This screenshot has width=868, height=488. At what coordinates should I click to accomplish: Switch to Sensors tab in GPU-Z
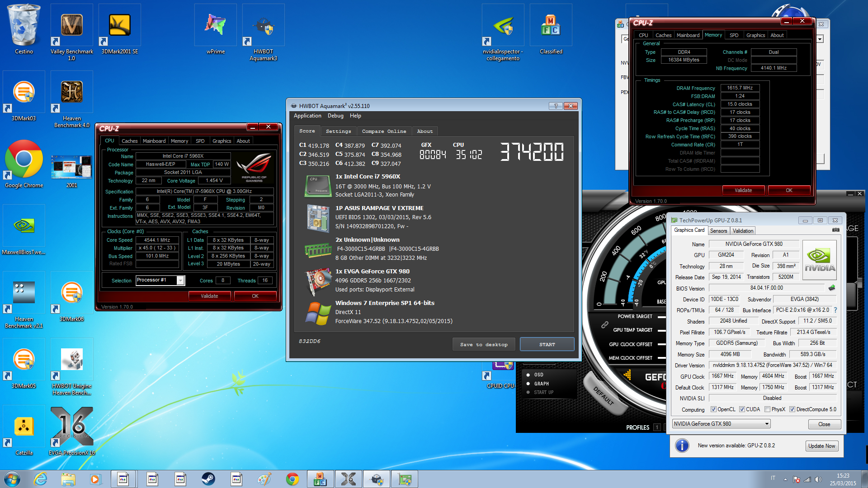[x=718, y=230]
